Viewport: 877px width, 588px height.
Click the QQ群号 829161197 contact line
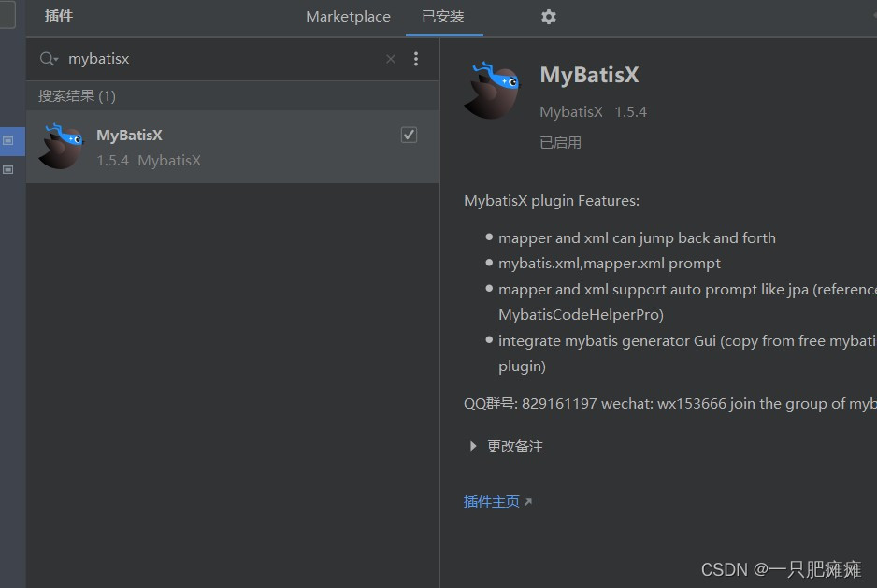click(x=670, y=404)
